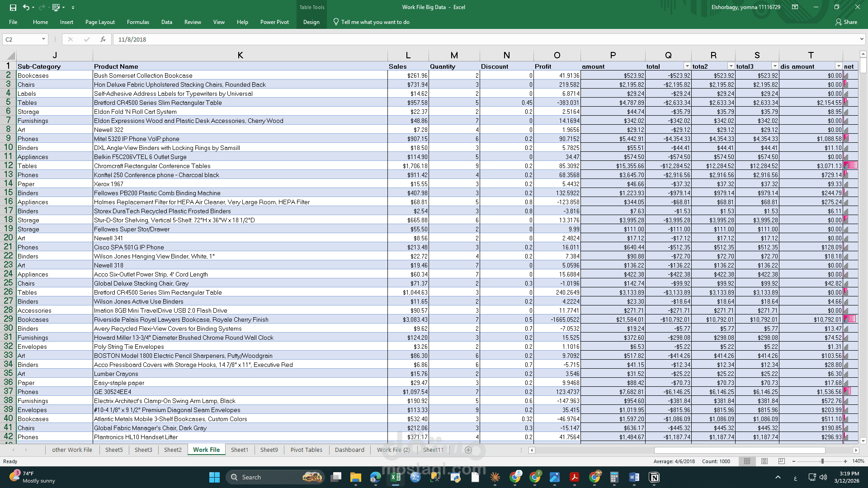
Task: Switch to Page Break Preview view
Action: [782, 461]
